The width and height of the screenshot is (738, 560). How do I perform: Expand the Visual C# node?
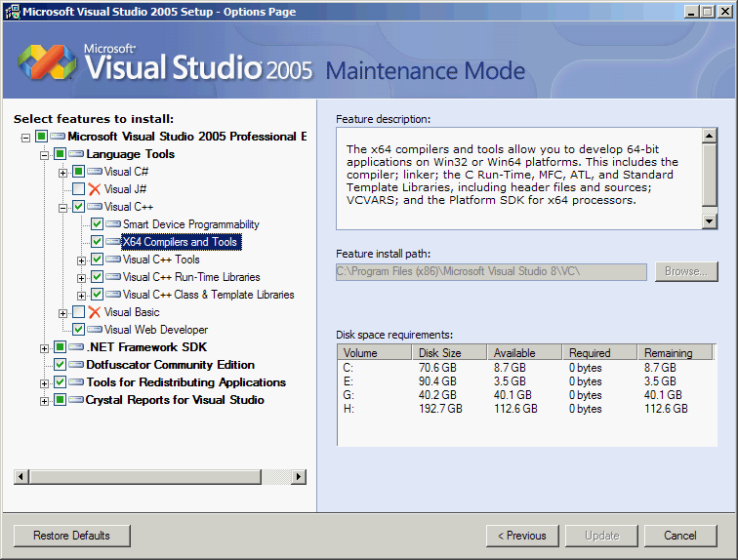62,173
